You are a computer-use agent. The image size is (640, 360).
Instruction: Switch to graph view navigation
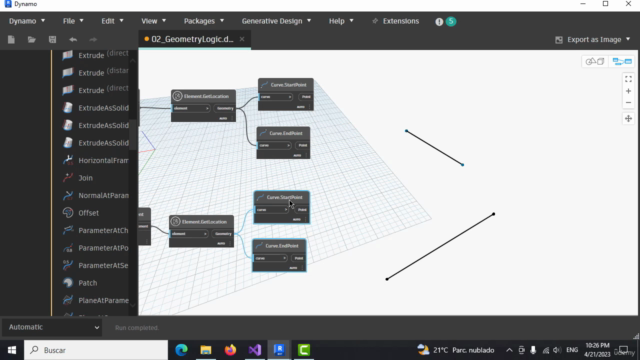[622, 62]
